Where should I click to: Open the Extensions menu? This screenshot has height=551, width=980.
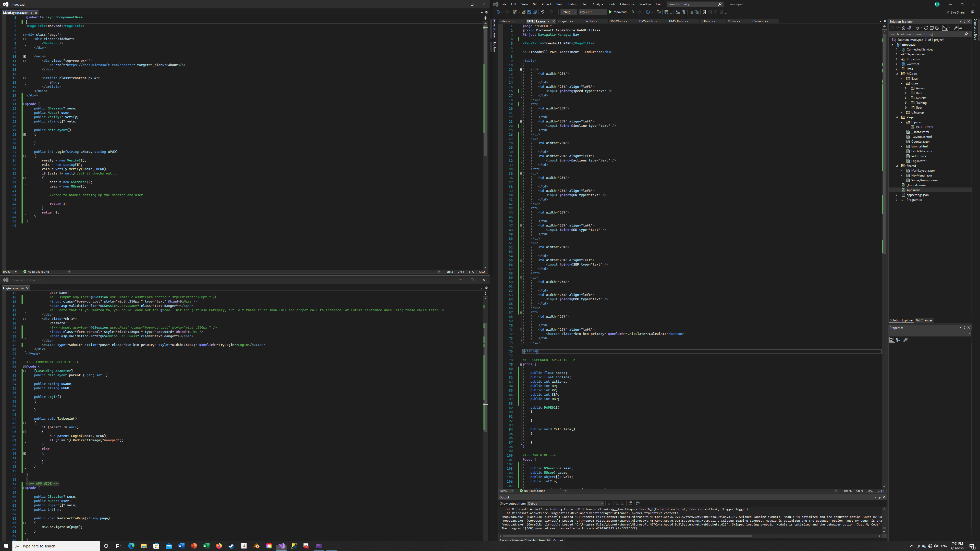627,4
